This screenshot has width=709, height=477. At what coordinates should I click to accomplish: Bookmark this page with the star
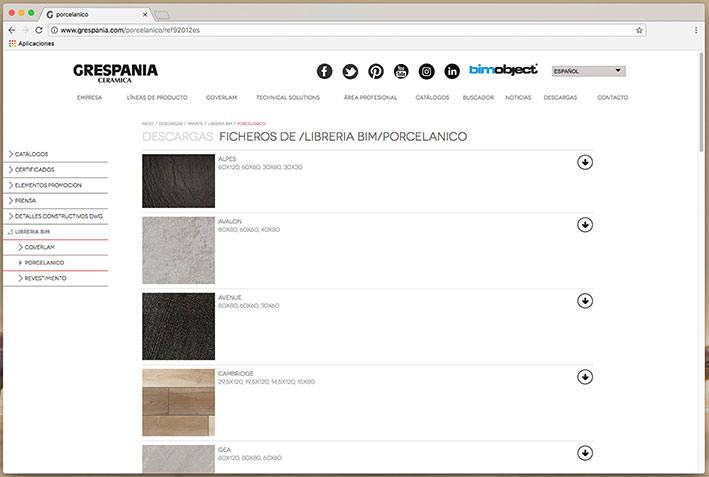pos(639,30)
